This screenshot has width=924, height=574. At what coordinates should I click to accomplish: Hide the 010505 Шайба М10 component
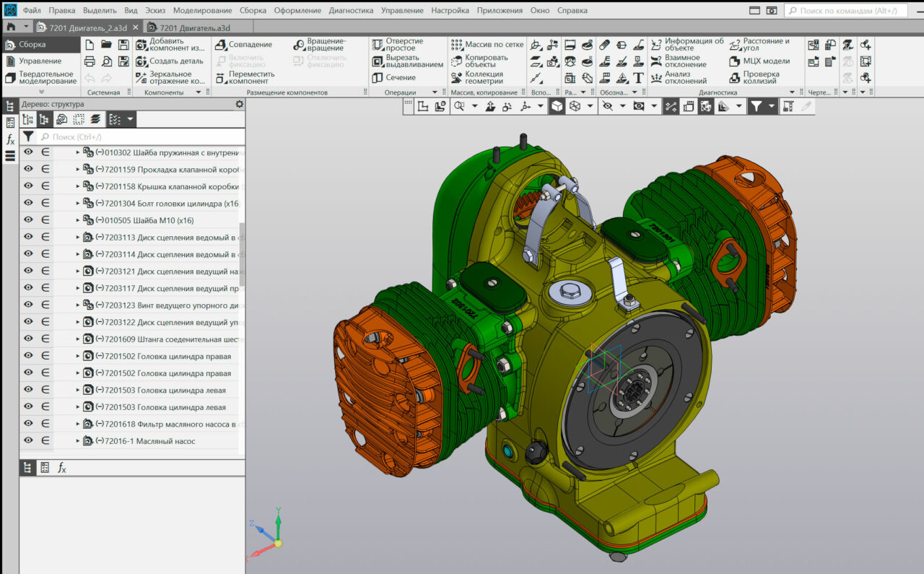pos(28,220)
